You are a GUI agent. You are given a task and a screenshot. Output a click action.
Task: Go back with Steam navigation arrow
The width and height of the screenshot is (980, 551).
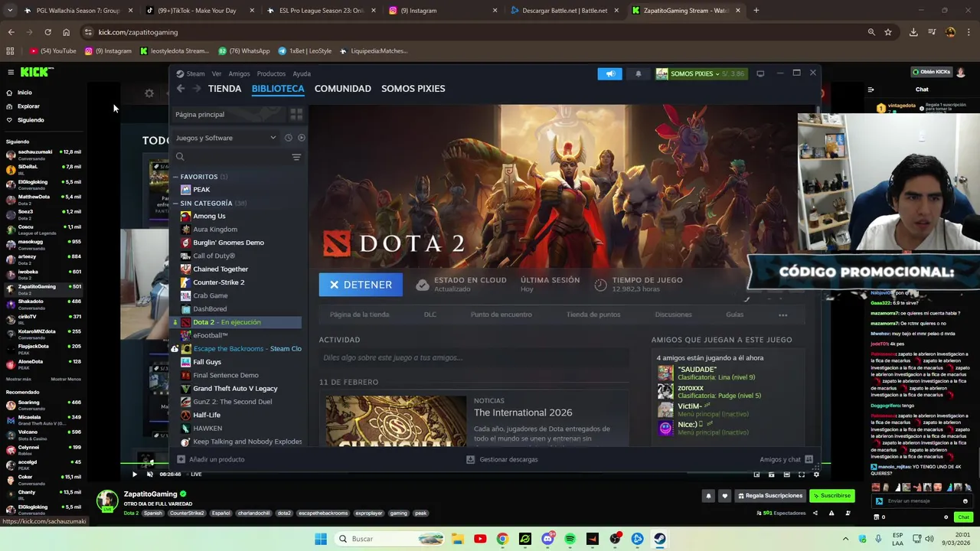(x=181, y=89)
